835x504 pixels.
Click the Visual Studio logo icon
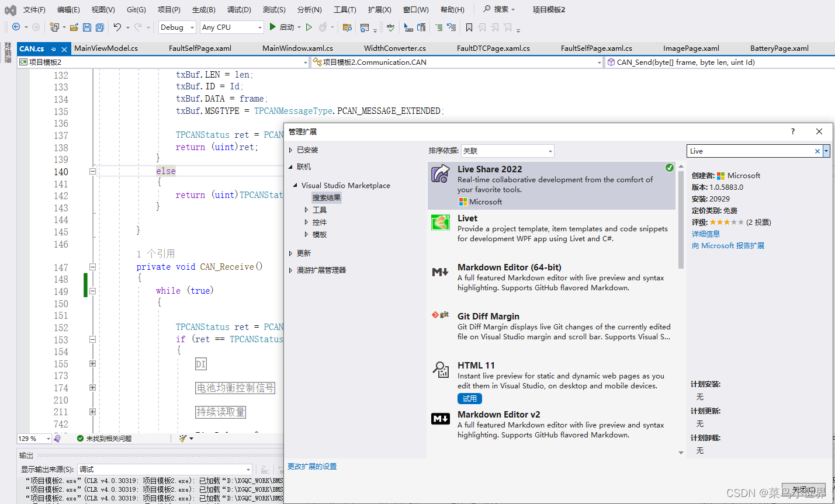tap(10, 10)
